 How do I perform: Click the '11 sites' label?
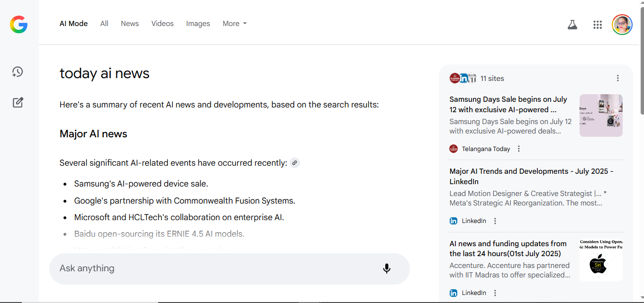click(492, 79)
